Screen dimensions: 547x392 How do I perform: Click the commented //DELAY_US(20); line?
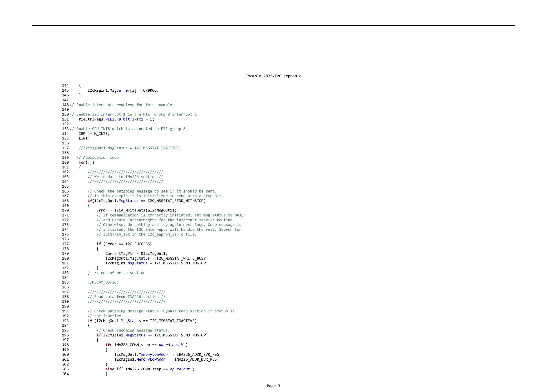(104, 282)
